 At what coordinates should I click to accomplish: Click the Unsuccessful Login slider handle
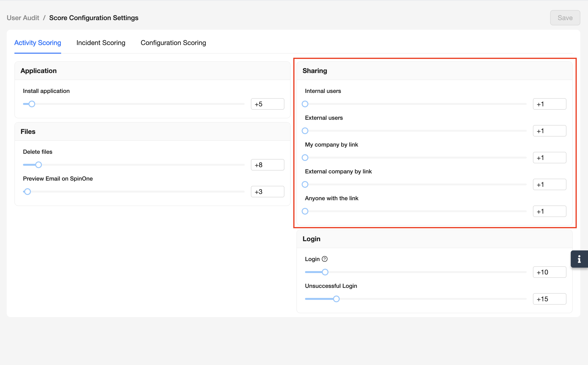[x=336, y=299]
